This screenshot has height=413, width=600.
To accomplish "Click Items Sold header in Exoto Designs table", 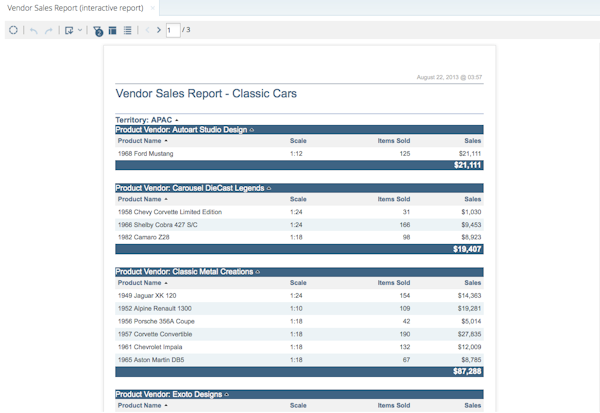I will pos(394,405).
